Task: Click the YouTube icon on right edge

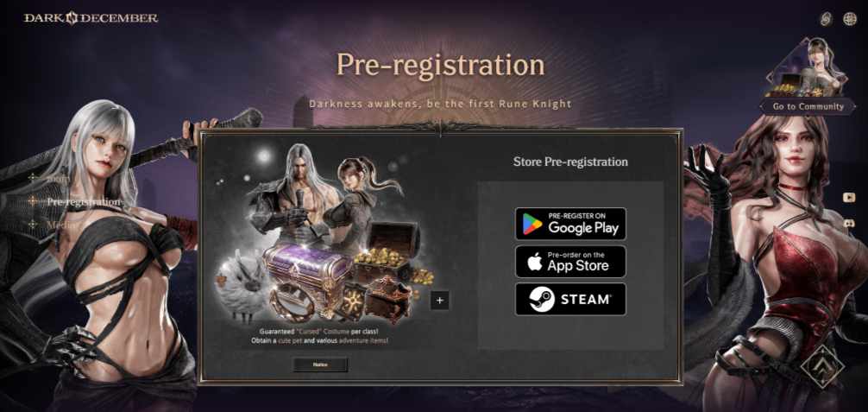Action: (x=849, y=198)
